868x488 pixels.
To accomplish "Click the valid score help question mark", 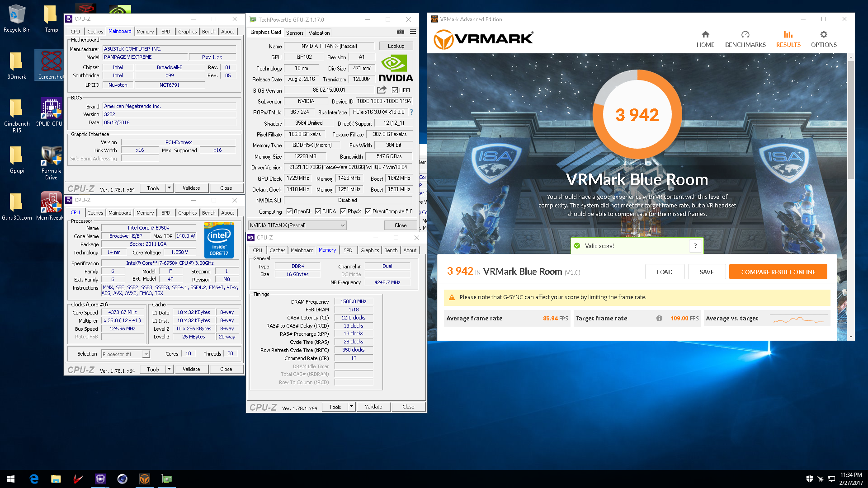I will pyautogui.click(x=695, y=246).
